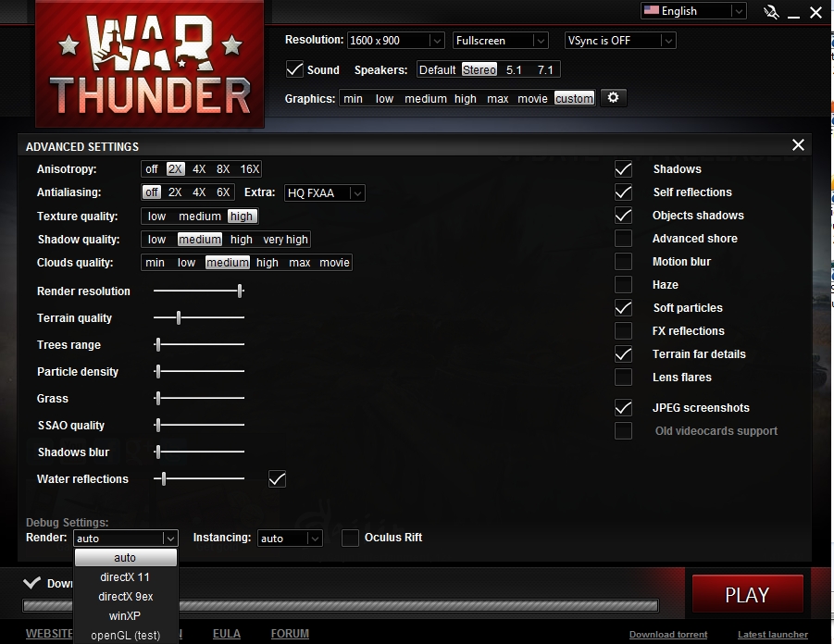Set Antialiasing to 4X
Image resolution: width=834 pixels, height=644 pixels.
(x=199, y=192)
